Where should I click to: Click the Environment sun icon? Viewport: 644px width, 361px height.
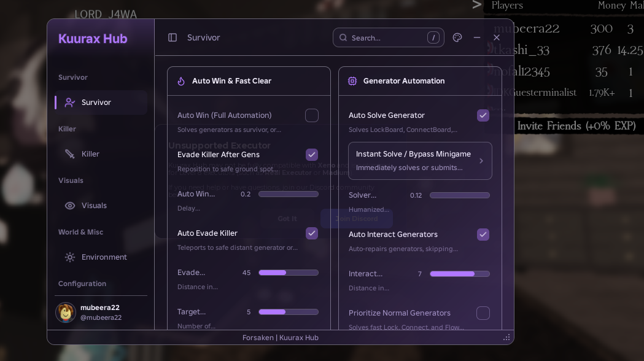coord(70,257)
